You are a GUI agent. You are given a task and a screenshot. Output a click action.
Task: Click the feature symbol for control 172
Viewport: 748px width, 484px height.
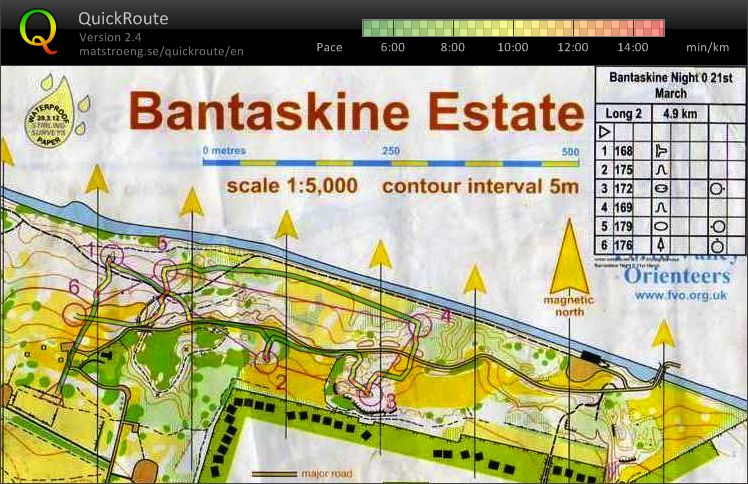pos(661,189)
